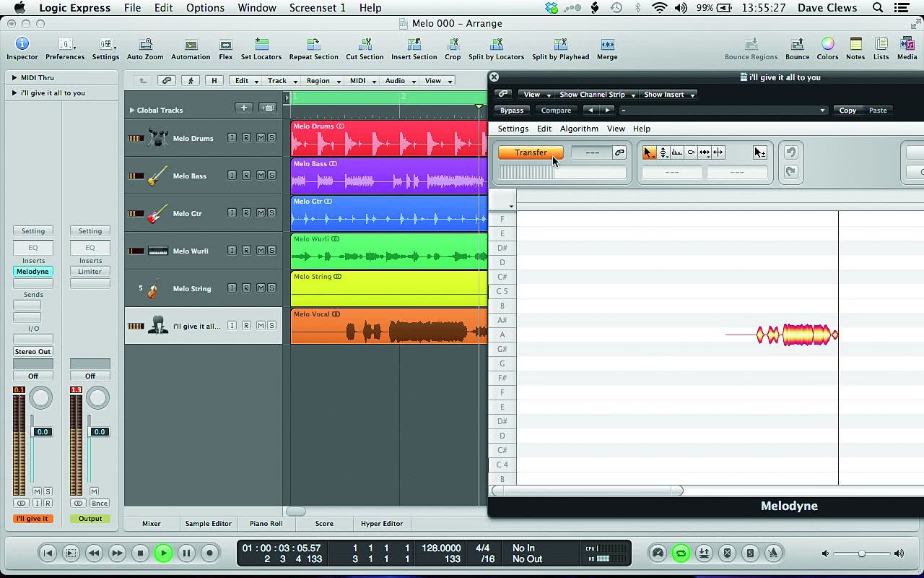
Task: Solo the i'll give it all vocal track
Action: [271, 326]
